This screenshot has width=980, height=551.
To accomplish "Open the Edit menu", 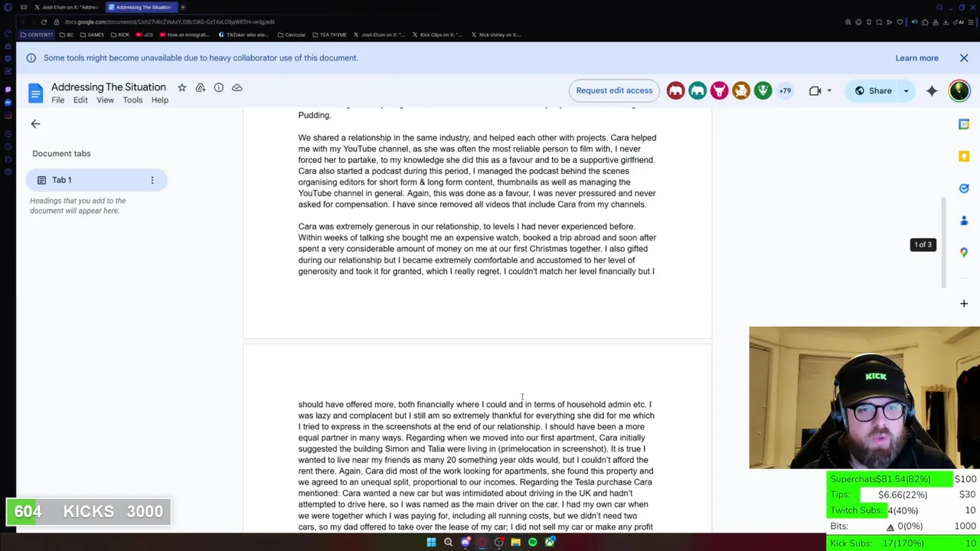I will pos(80,100).
